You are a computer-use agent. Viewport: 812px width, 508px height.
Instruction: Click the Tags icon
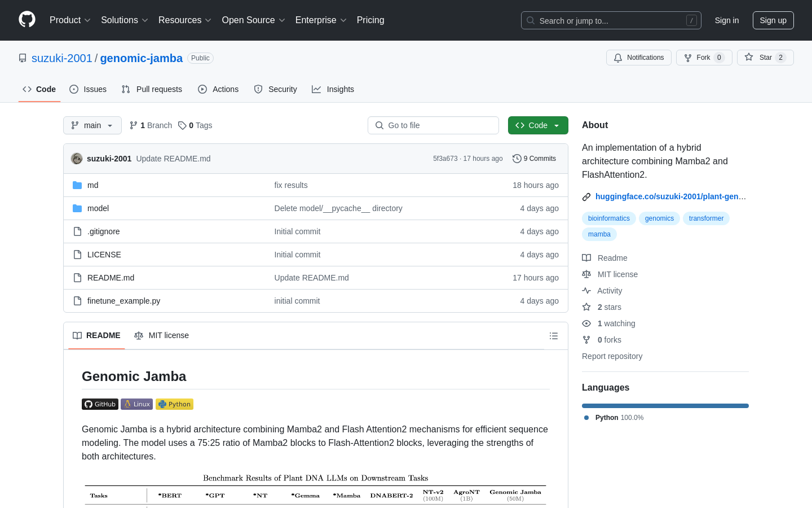tap(182, 125)
